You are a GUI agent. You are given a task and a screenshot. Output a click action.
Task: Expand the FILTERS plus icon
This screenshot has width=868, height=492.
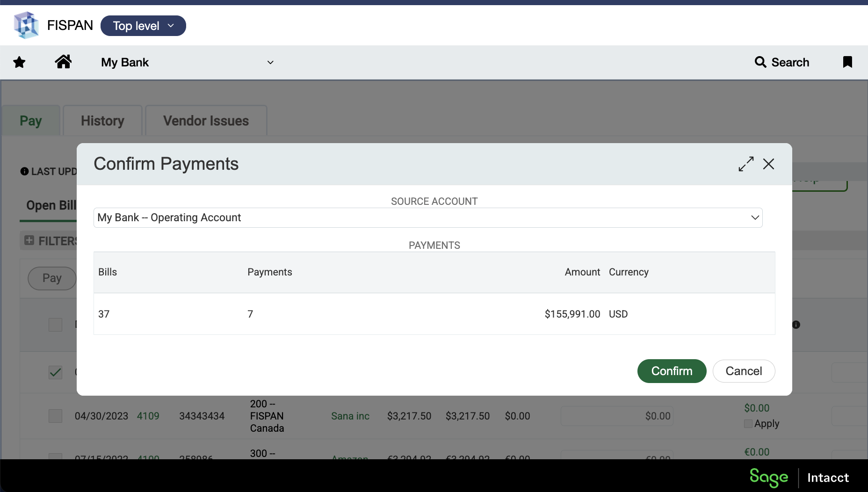click(x=29, y=240)
